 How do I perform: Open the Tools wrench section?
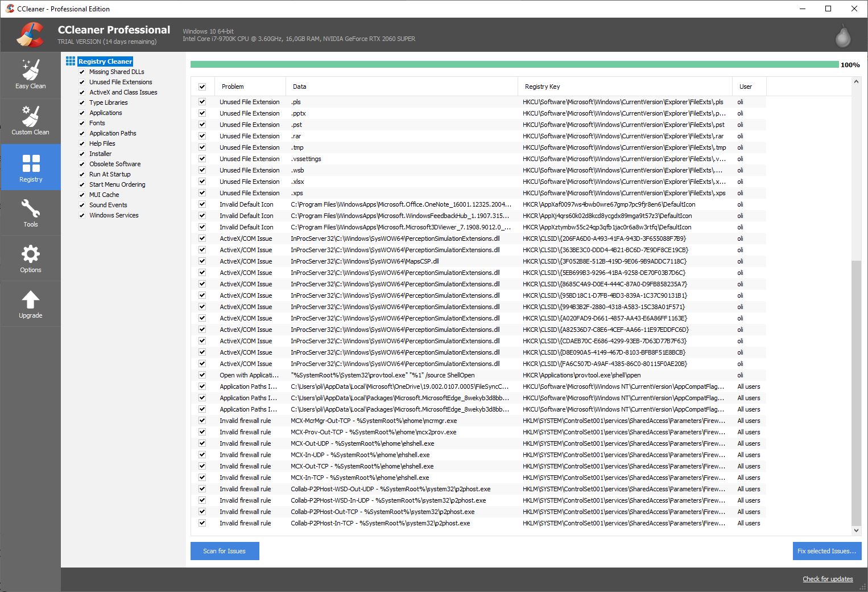point(30,213)
